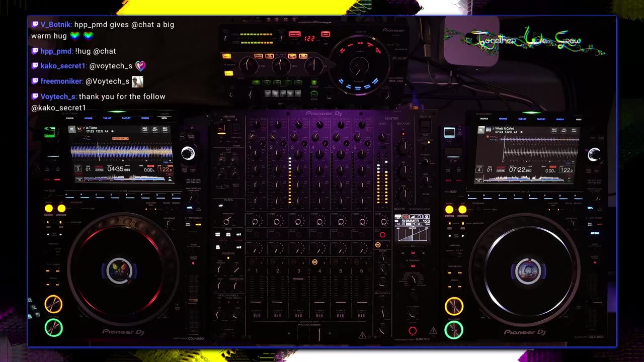The width and height of the screenshot is (644, 362).
Task: Click channel 6 filter knob on mixer
Action: 362,221
